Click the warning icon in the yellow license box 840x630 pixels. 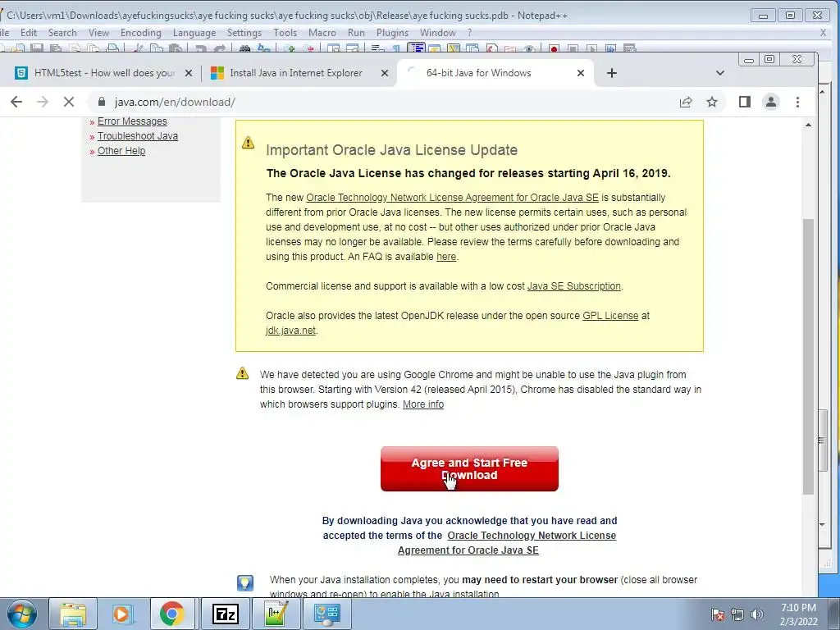coord(248,143)
